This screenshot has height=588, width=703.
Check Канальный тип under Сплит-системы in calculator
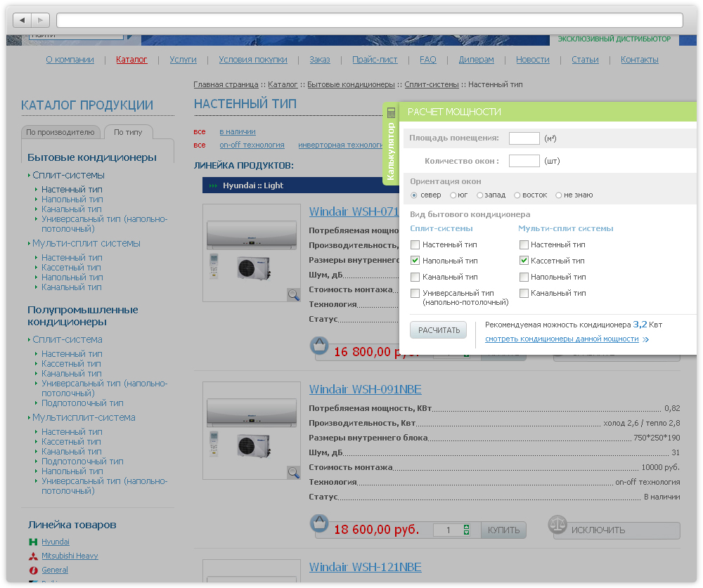click(415, 277)
